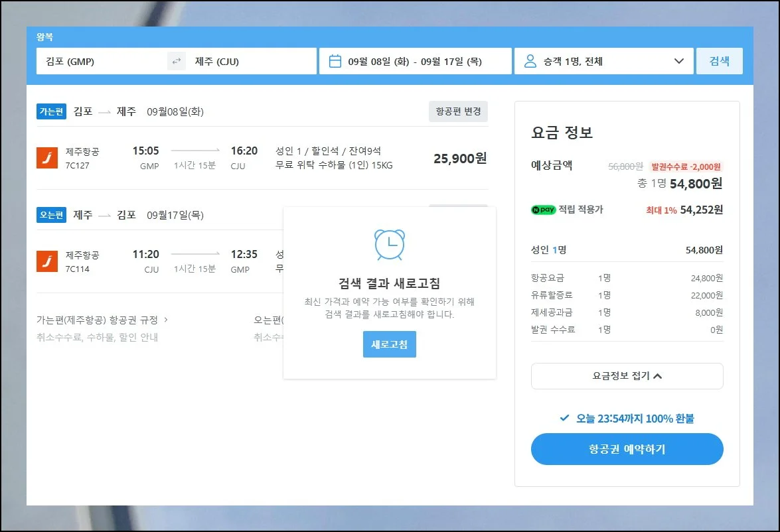Expand 가는편(제주항공) 항공권 규정 chevron
Screen dimensions: 780x532
(x=166, y=320)
